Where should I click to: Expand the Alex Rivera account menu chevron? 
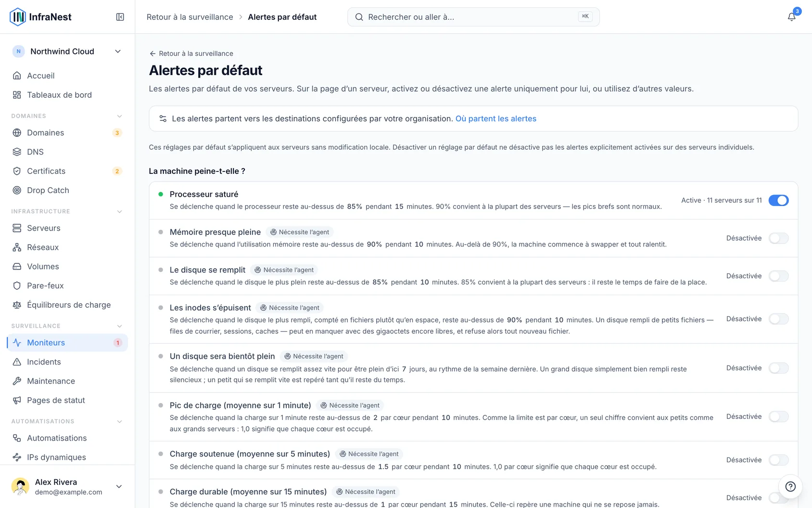(x=119, y=486)
